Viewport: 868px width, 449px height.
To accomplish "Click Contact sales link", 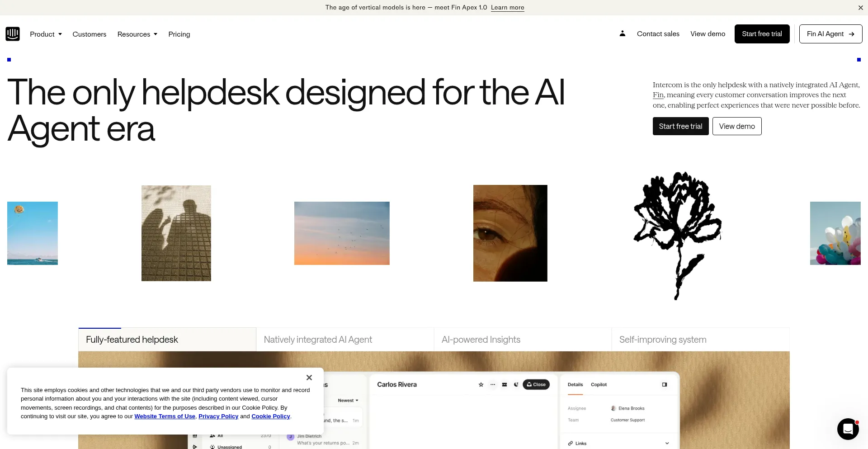I will click(658, 34).
